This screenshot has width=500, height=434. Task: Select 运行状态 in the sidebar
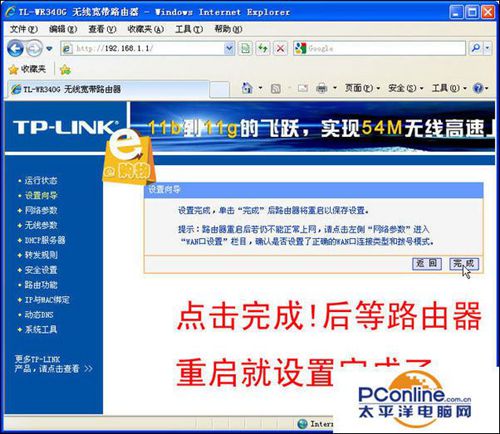click(x=41, y=180)
